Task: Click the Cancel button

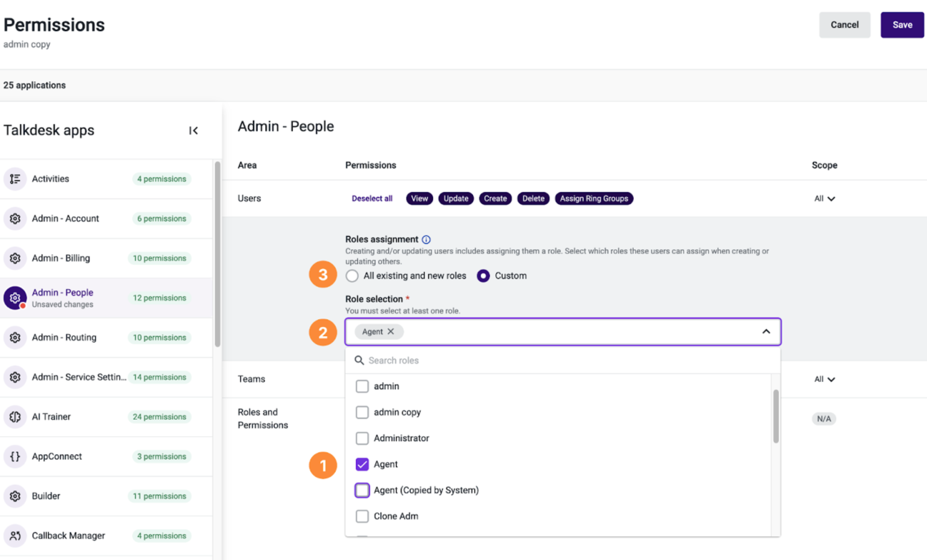Action: (x=844, y=25)
